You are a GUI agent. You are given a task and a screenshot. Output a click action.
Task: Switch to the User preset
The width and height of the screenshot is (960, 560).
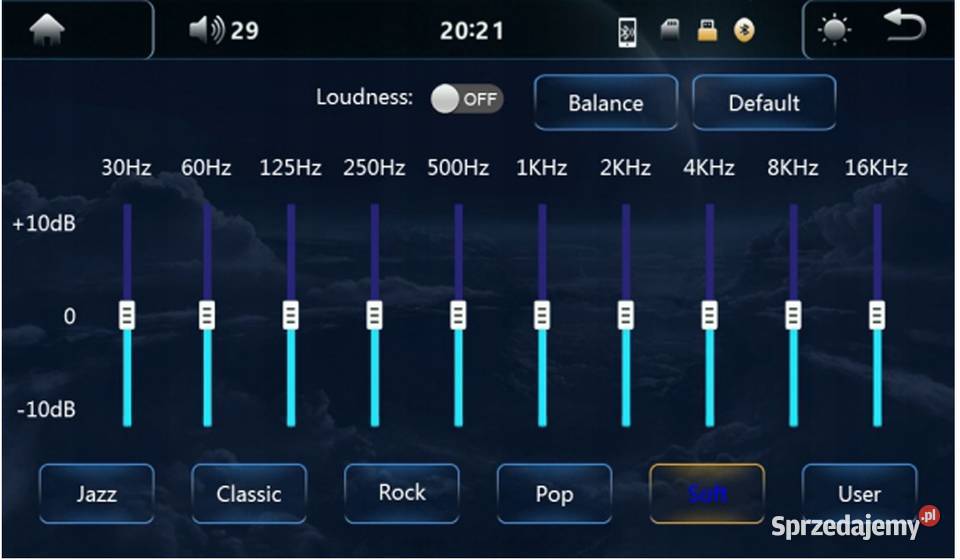(860, 493)
